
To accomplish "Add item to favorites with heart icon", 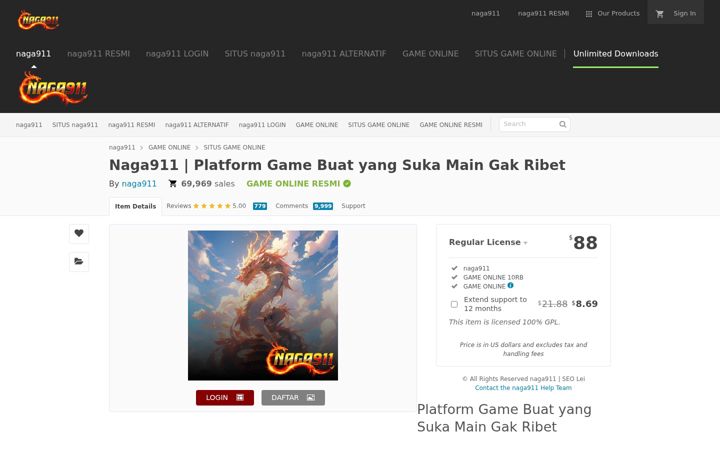I will coord(79,233).
